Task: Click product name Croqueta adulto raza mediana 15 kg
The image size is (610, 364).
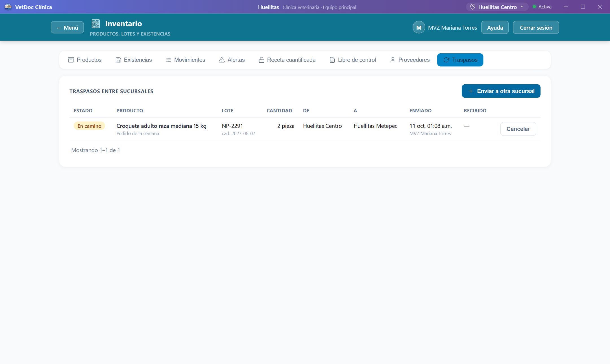Action: (161, 126)
